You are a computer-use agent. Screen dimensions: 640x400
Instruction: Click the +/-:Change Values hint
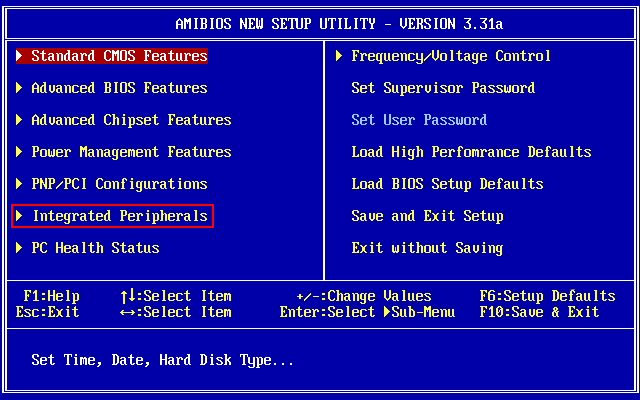364,296
